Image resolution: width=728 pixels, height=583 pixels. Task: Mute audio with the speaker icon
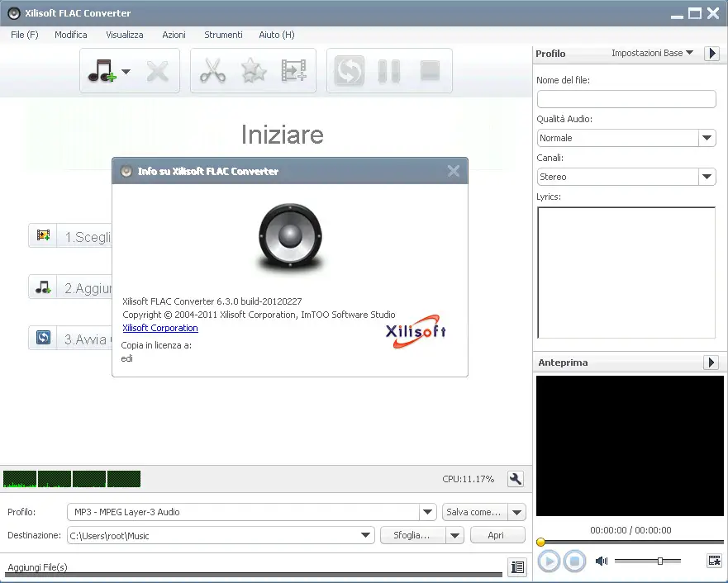[602, 562]
